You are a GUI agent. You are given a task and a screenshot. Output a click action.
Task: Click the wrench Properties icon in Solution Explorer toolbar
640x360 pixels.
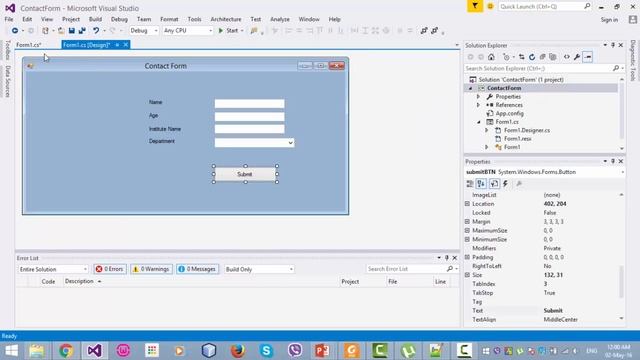pos(577,57)
